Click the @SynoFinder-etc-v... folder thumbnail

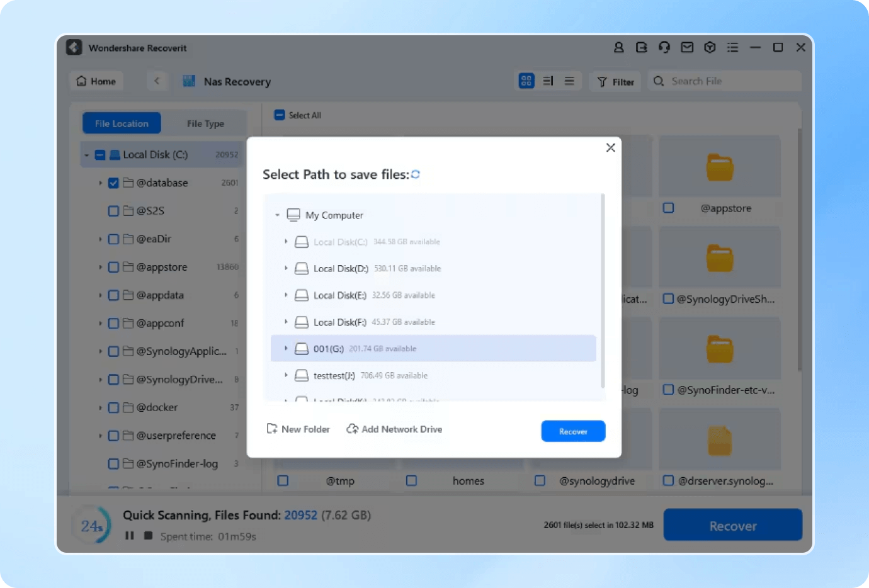click(x=720, y=349)
